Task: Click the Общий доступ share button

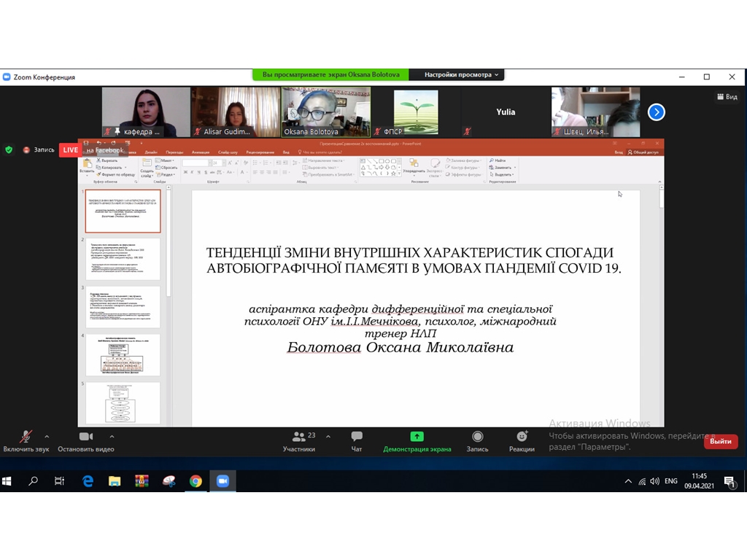Action: point(643,152)
